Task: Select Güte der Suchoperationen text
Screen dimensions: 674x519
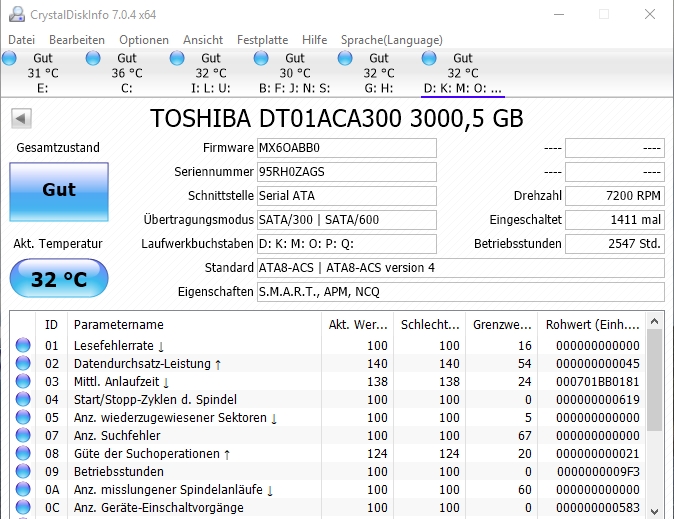Action: point(152,454)
